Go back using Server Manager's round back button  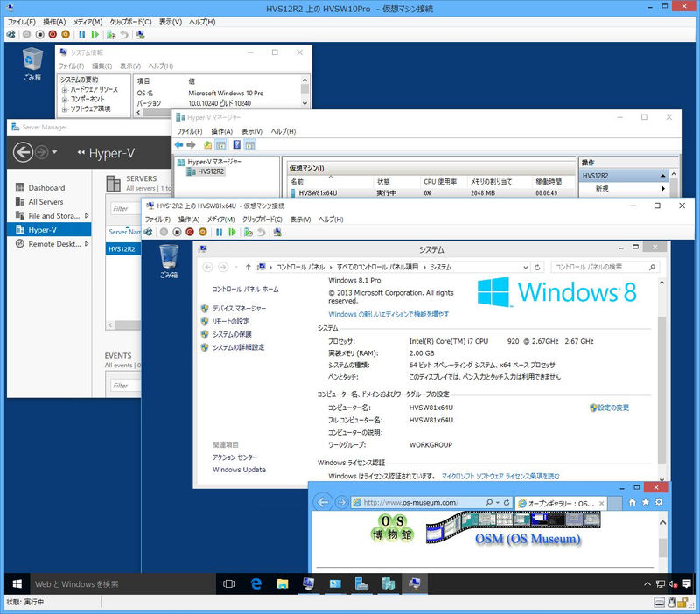click(23, 152)
